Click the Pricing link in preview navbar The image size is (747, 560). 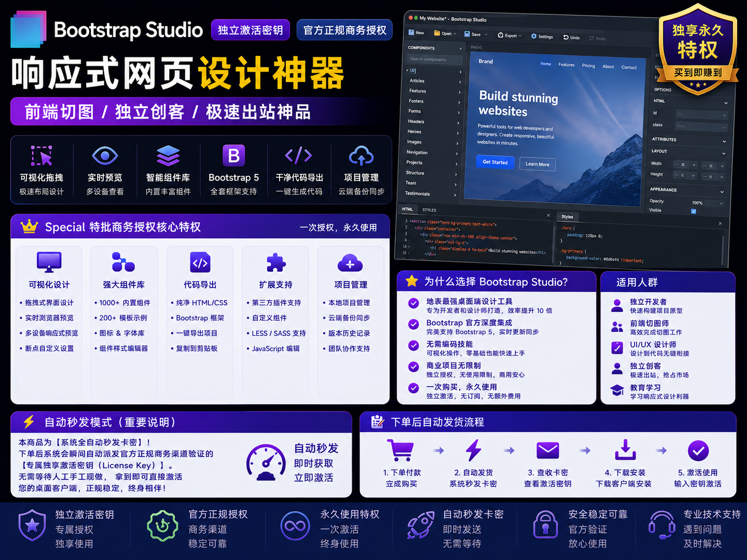point(589,65)
